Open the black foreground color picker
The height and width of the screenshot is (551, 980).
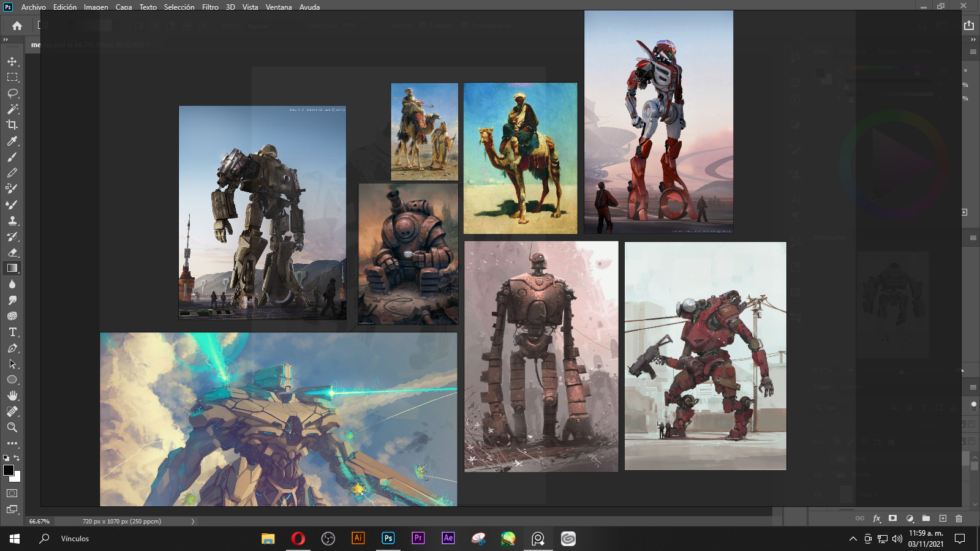click(9, 470)
